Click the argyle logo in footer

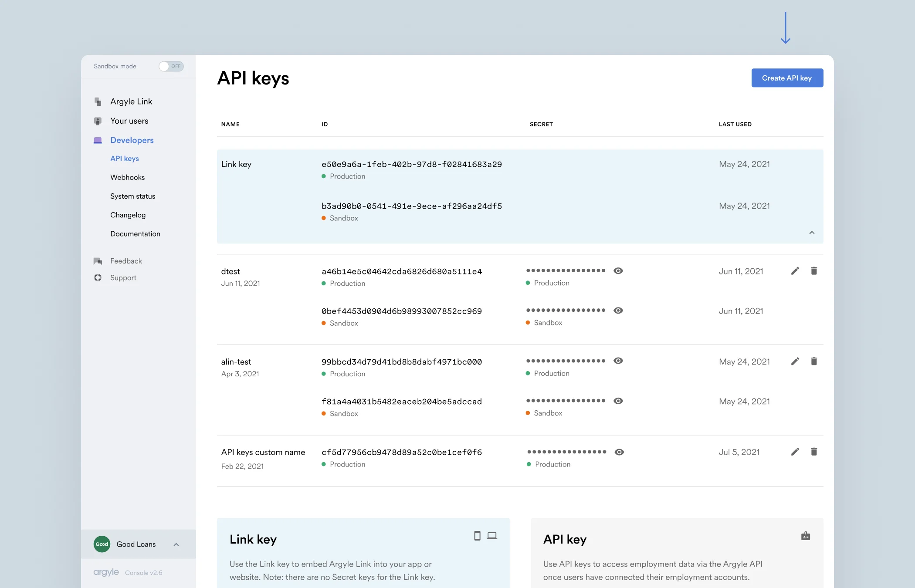click(106, 572)
